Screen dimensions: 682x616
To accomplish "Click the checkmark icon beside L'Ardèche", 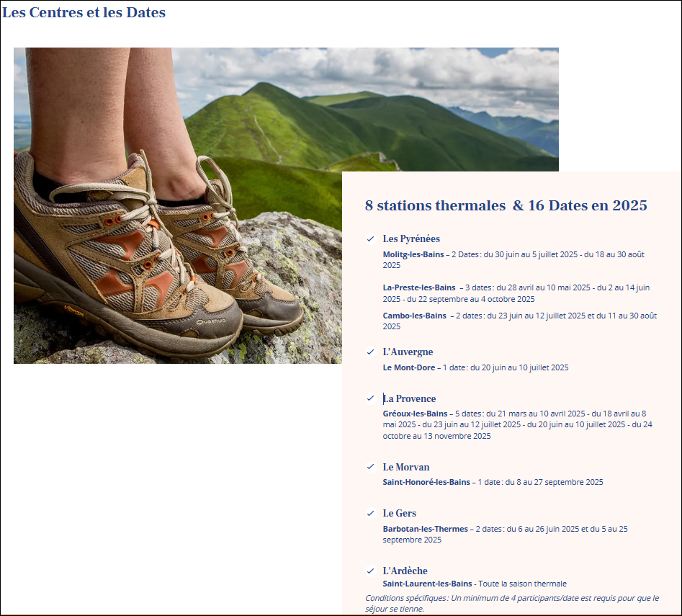I will [371, 571].
